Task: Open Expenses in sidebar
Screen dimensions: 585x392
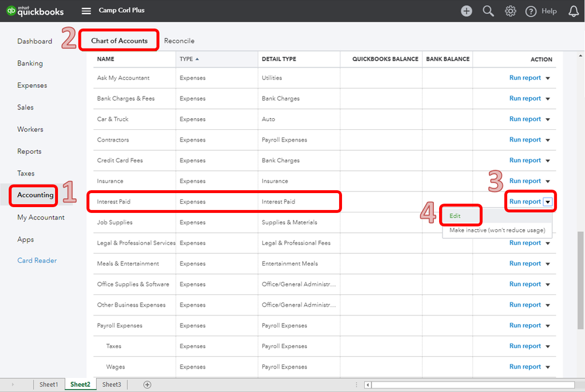Action: tap(32, 85)
